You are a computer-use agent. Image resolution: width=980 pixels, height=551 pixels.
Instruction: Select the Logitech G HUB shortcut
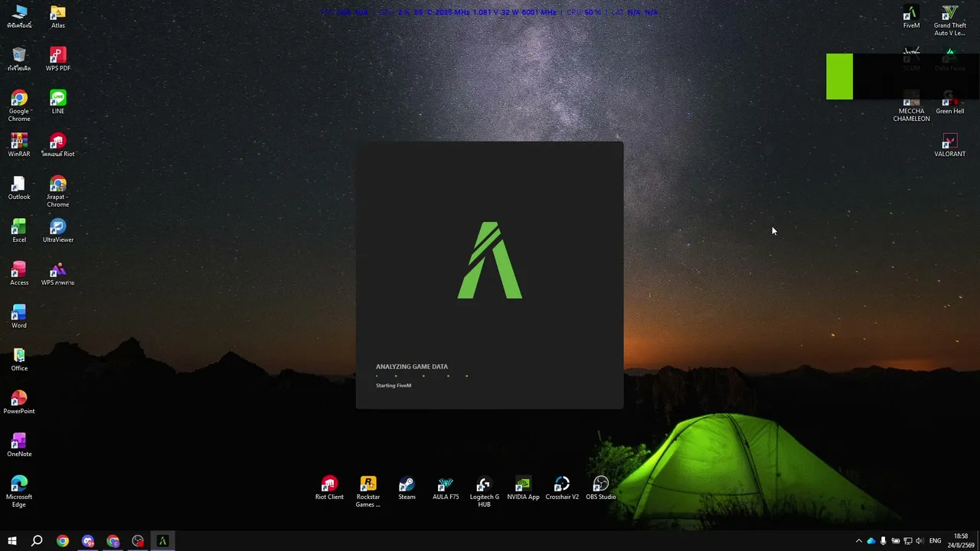pyautogui.click(x=484, y=492)
